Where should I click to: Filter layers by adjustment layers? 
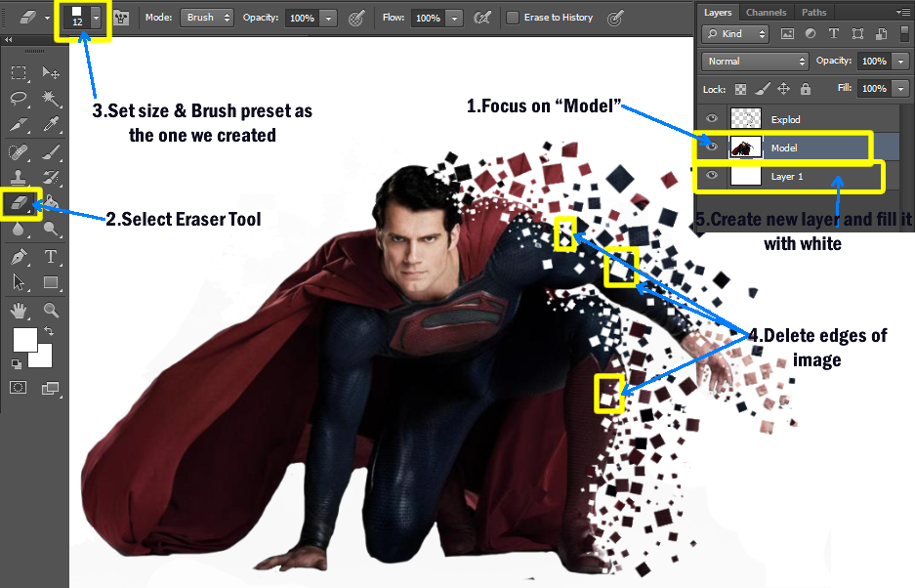coord(811,34)
